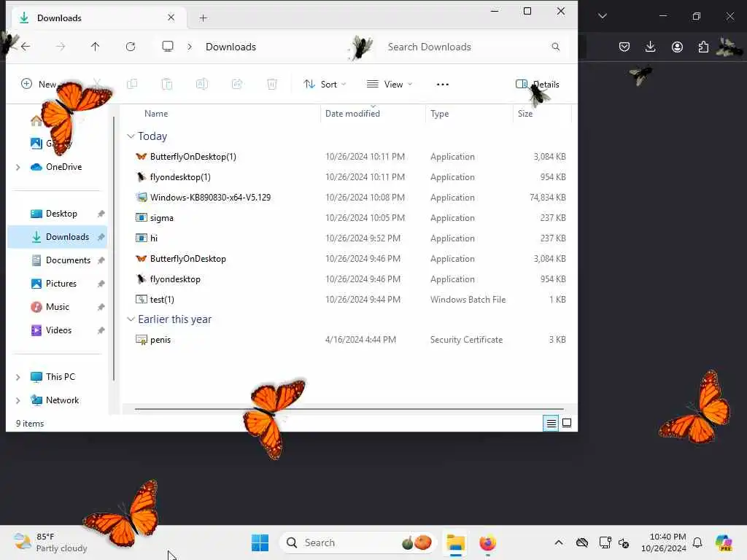Viewport: 747px width, 560px height.
Task: Open the extensions puzzle icon in browser
Action: (x=703, y=47)
